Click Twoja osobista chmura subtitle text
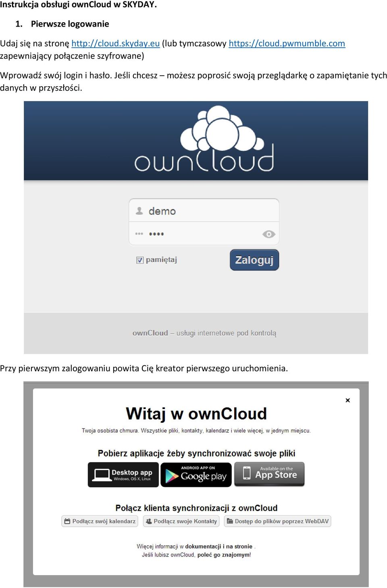The image size is (387, 588). [196, 430]
